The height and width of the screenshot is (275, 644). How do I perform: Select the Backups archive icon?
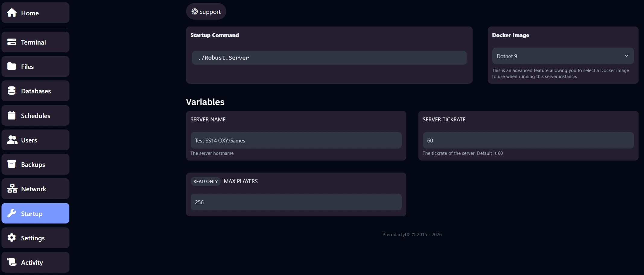(12, 164)
